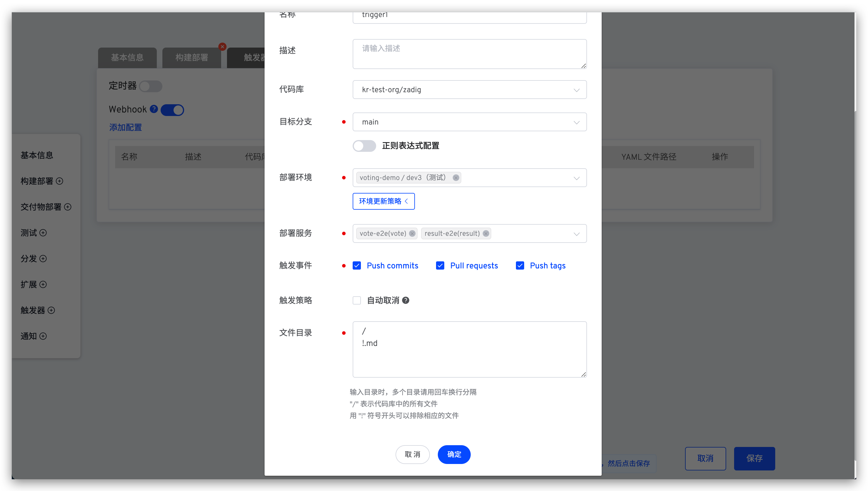Click the 名称 table column header
This screenshot has width=868, height=491.
tap(129, 157)
